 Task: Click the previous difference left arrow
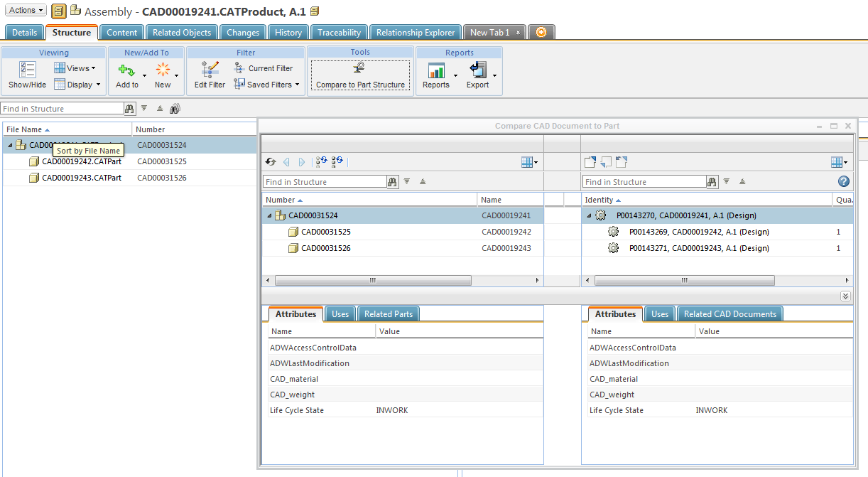tap(287, 162)
